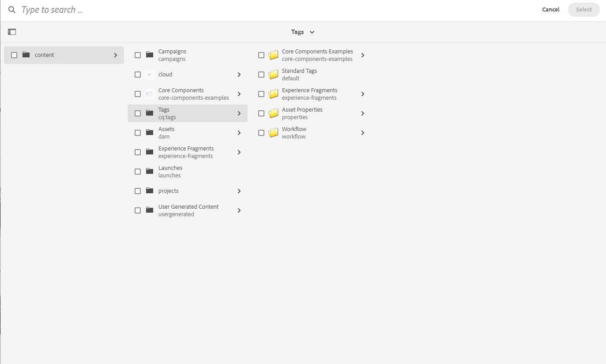The width and height of the screenshot is (606, 364).
Task: Click the Core Components Examples yellow tag folder
Action: [x=274, y=55]
